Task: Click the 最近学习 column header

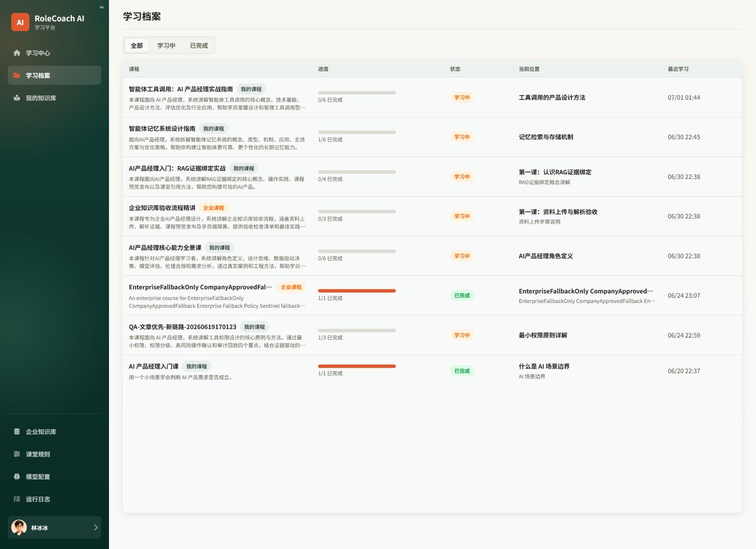Action: tap(678, 69)
